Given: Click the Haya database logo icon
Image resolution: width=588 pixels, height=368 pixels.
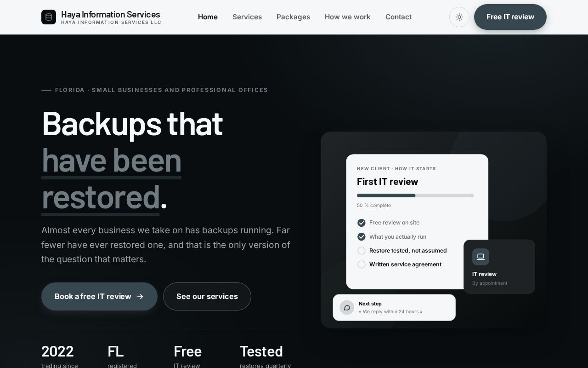Looking at the screenshot, I should click(49, 17).
